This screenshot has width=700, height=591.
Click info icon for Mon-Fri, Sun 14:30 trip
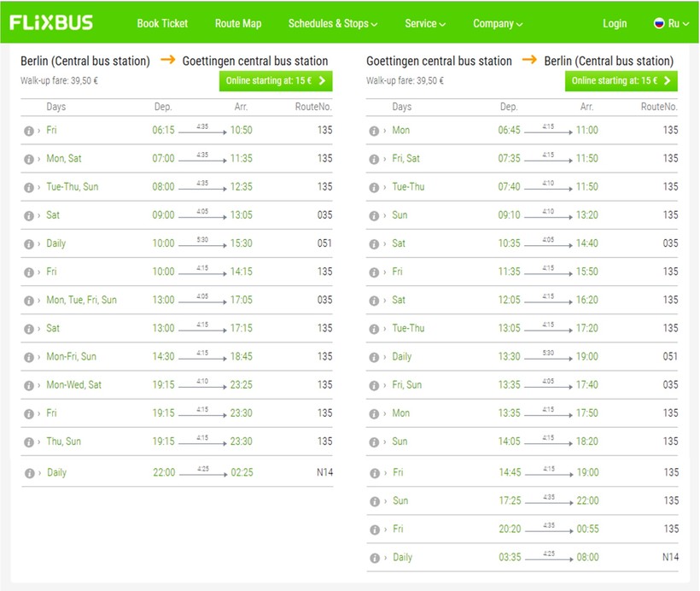pos(29,357)
